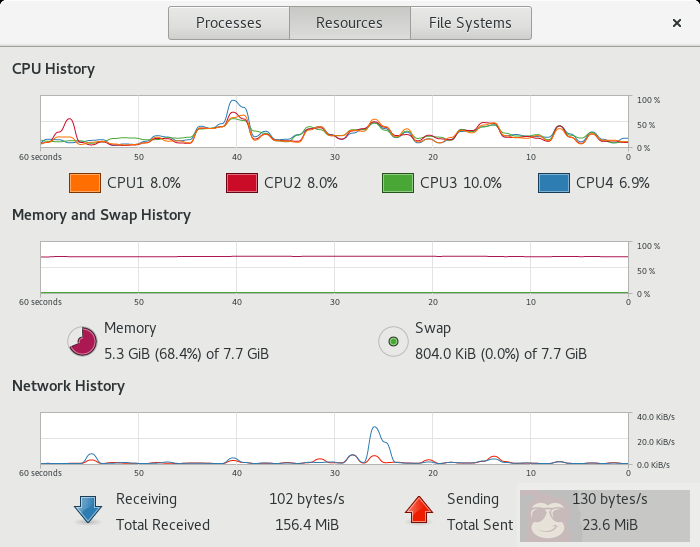Click the Network History graph
The image size is (700, 547).
pos(334,439)
